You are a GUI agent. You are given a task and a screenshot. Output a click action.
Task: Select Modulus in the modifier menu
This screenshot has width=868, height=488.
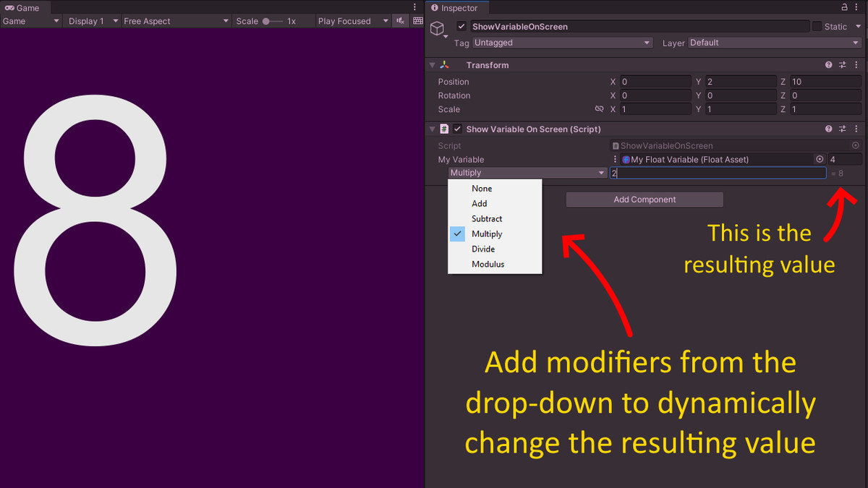click(x=495, y=265)
